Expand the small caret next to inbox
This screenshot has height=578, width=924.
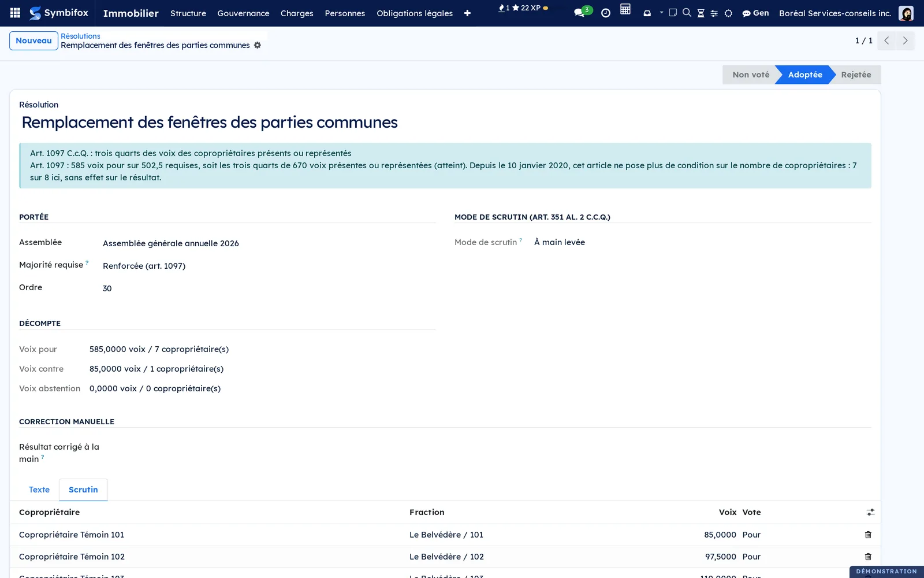[x=661, y=12]
